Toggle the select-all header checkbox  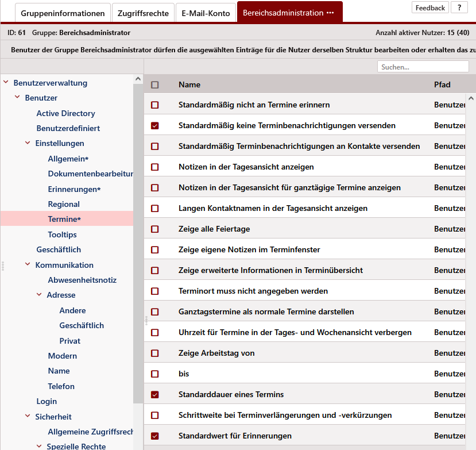154,84
